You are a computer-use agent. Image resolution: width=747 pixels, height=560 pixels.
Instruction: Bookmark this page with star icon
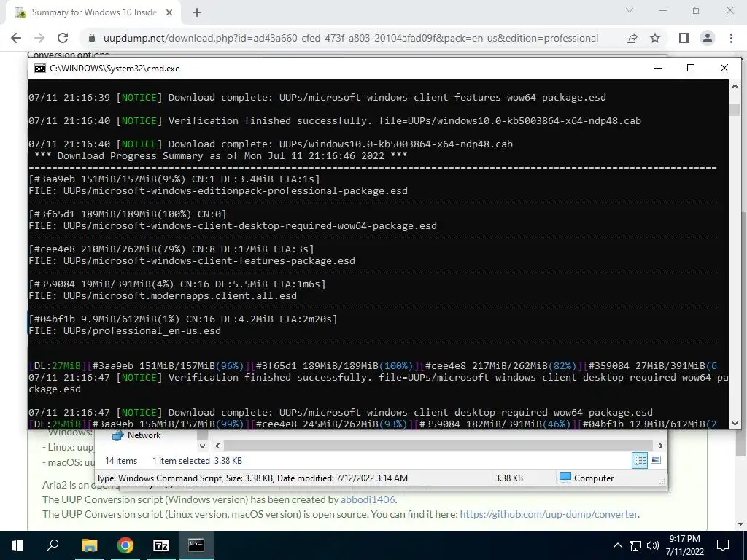coord(655,38)
